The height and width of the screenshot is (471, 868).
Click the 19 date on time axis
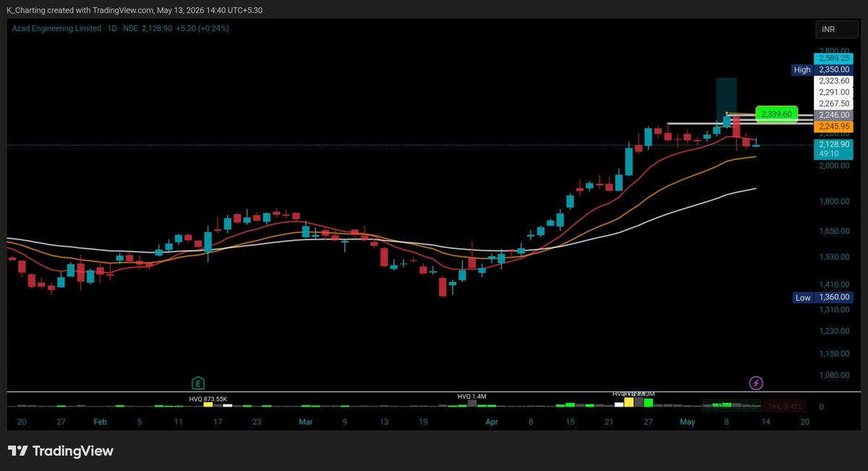pyautogui.click(x=423, y=421)
